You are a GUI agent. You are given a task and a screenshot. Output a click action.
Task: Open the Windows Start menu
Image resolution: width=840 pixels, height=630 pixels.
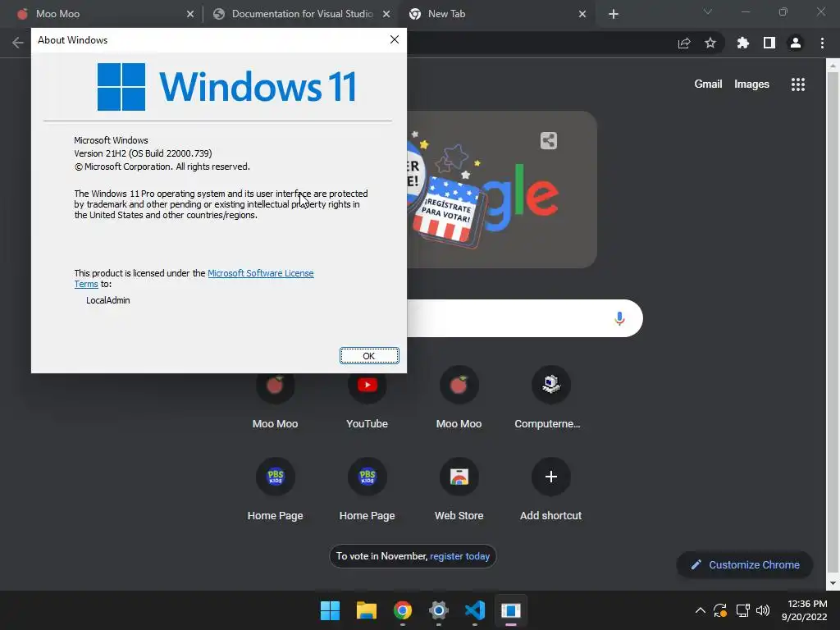(x=330, y=610)
